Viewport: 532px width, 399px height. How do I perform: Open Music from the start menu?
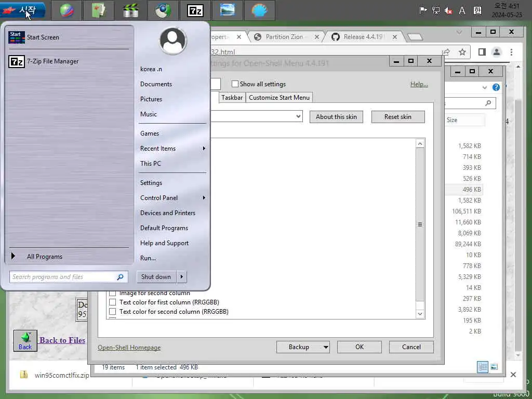click(x=149, y=114)
